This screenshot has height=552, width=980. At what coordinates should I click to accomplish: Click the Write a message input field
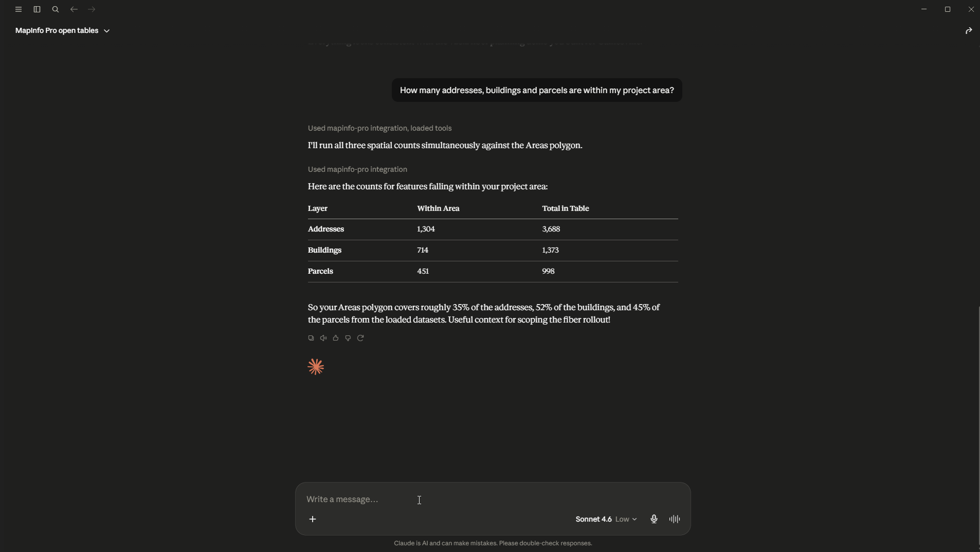pyautogui.click(x=493, y=499)
